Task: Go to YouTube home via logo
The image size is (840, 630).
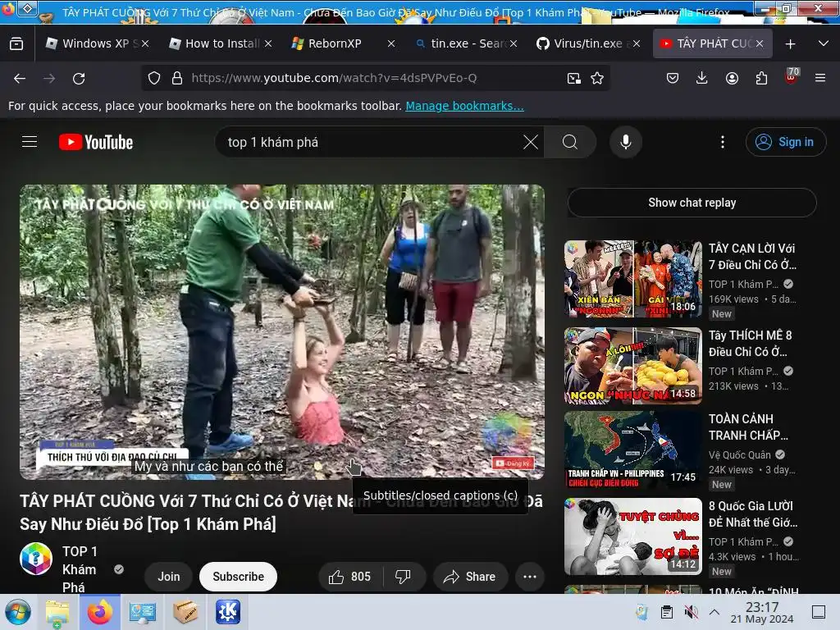Action: [x=96, y=142]
